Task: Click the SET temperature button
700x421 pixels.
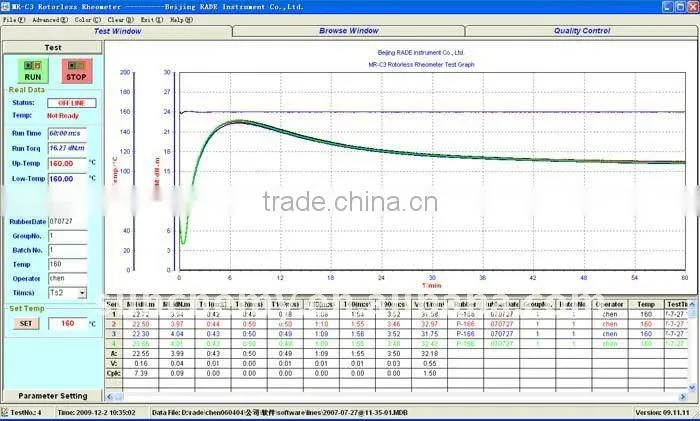Action: 26,323
